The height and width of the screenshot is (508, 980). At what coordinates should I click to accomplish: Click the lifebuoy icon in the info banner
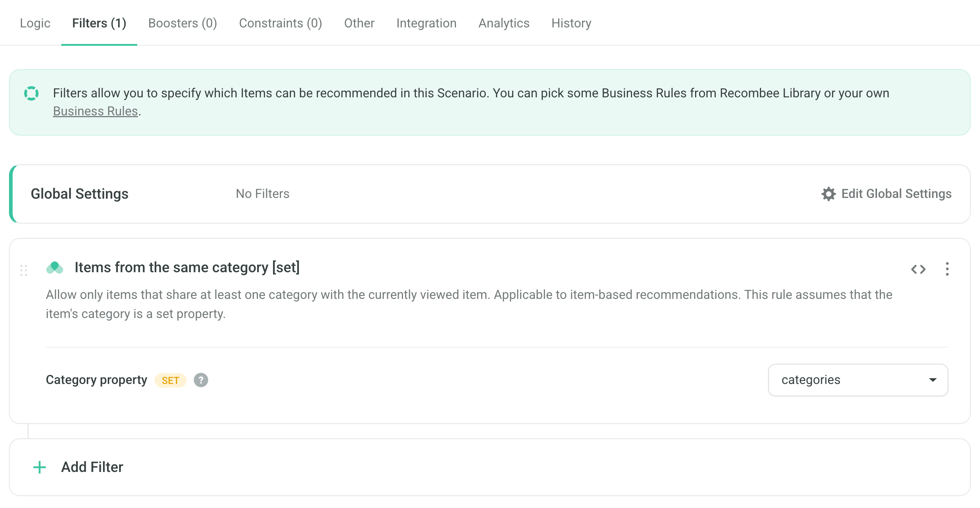[31, 93]
